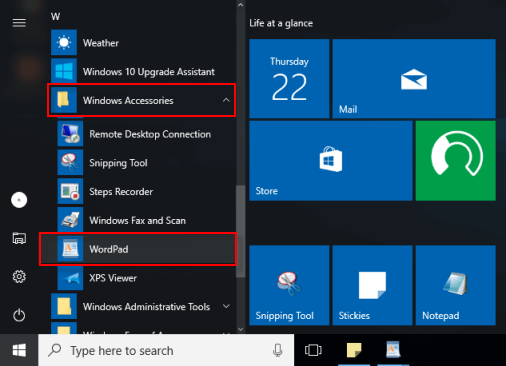Viewport: 506px width, 366px height.
Task: Click the Windows Start button
Action: tap(19, 350)
